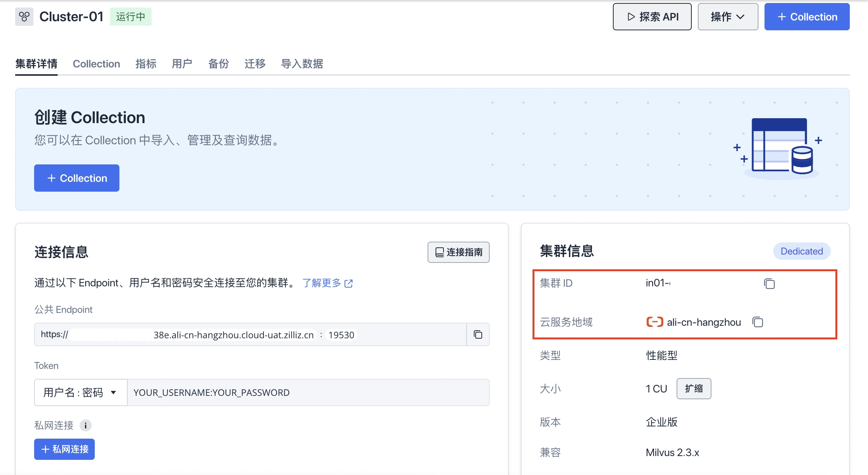Open the 了解更多 link

[327, 283]
